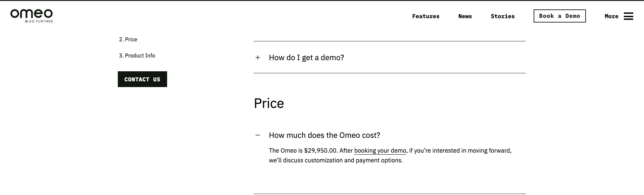Expand the 'How do I get a demo?' question

click(x=306, y=57)
